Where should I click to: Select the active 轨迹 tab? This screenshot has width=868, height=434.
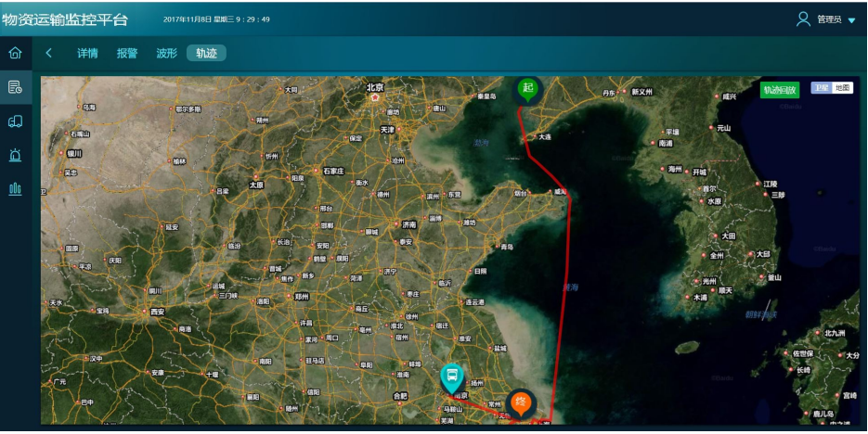pos(206,54)
